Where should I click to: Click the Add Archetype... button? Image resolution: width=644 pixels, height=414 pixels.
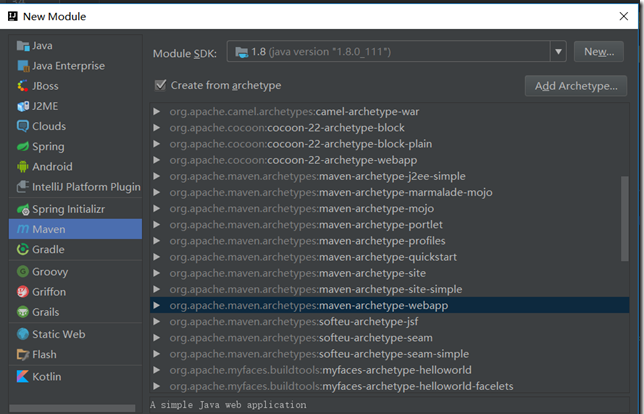click(x=576, y=86)
